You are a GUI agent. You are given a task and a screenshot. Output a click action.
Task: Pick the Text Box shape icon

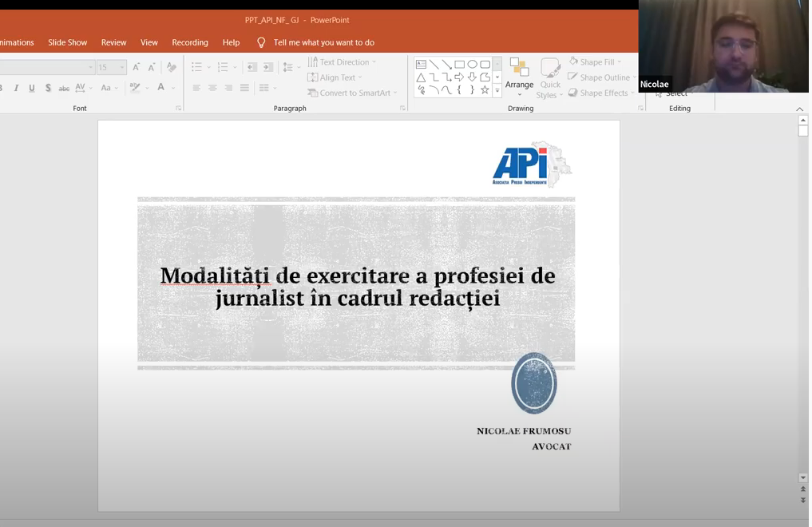[x=421, y=65]
